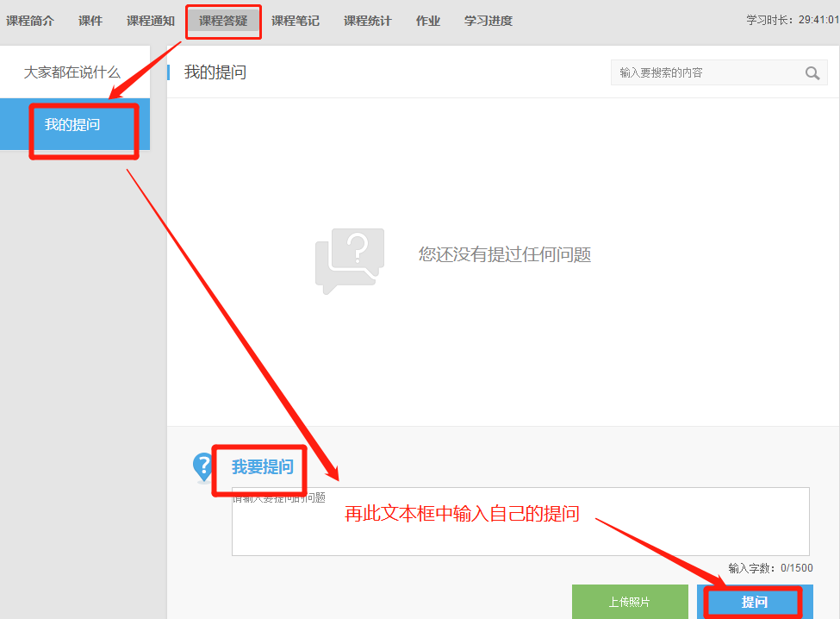Show 大家都在说什么 in the sidebar
This screenshot has height=619, width=840.
pyautogui.click(x=72, y=72)
